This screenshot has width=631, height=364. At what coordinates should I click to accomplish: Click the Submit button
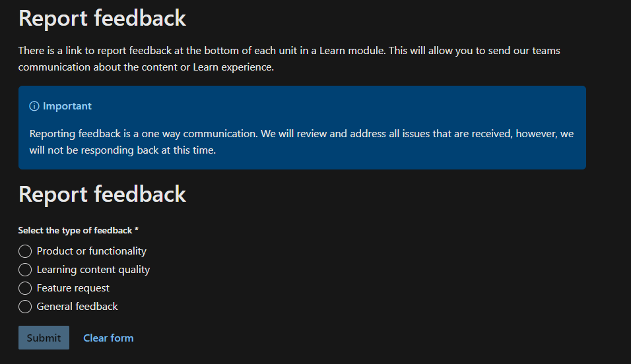tap(44, 338)
